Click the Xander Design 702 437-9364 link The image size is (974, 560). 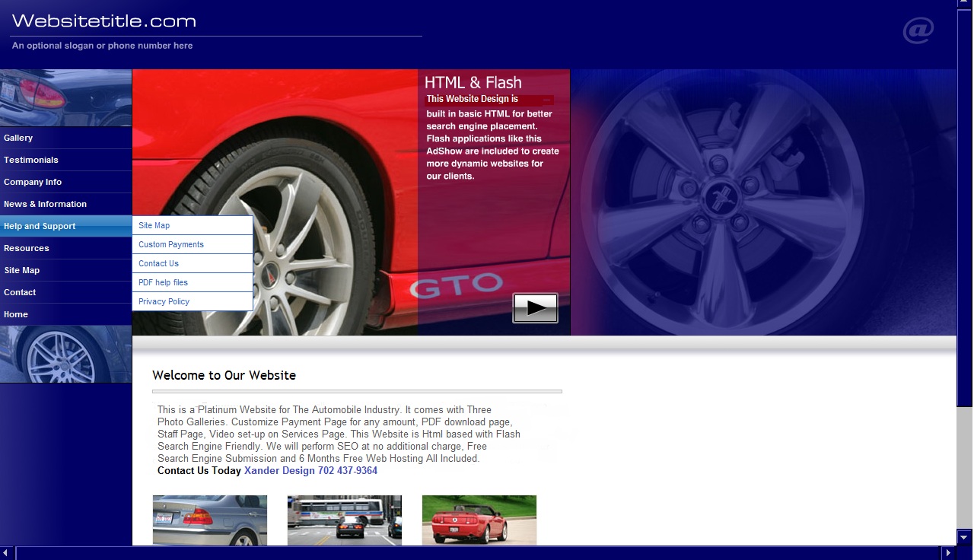[310, 470]
